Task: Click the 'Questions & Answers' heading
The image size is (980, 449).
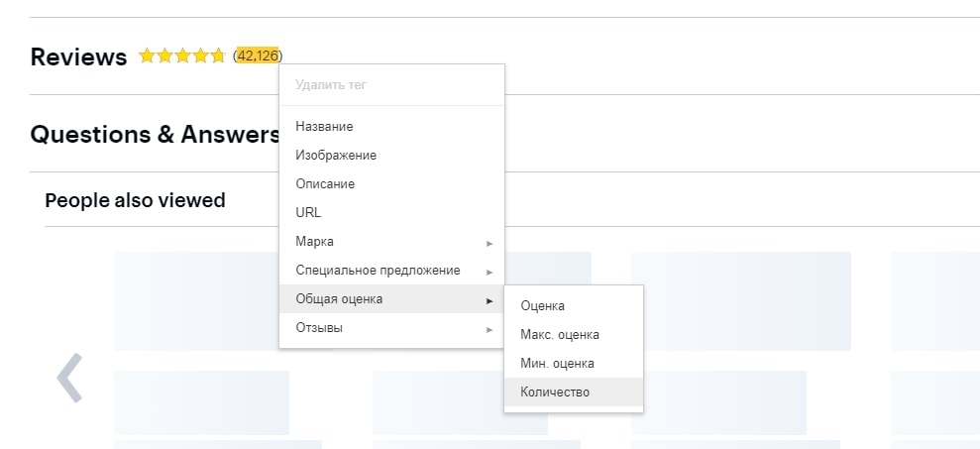Action: pos(156,135)
